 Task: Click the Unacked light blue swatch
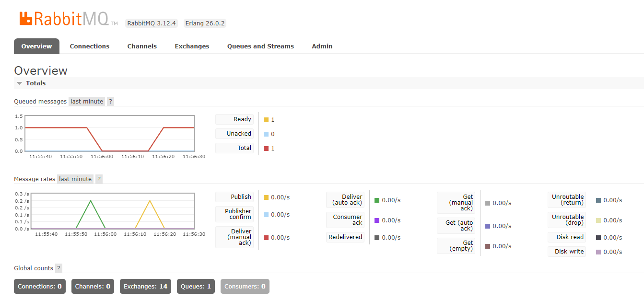(266, 134)
